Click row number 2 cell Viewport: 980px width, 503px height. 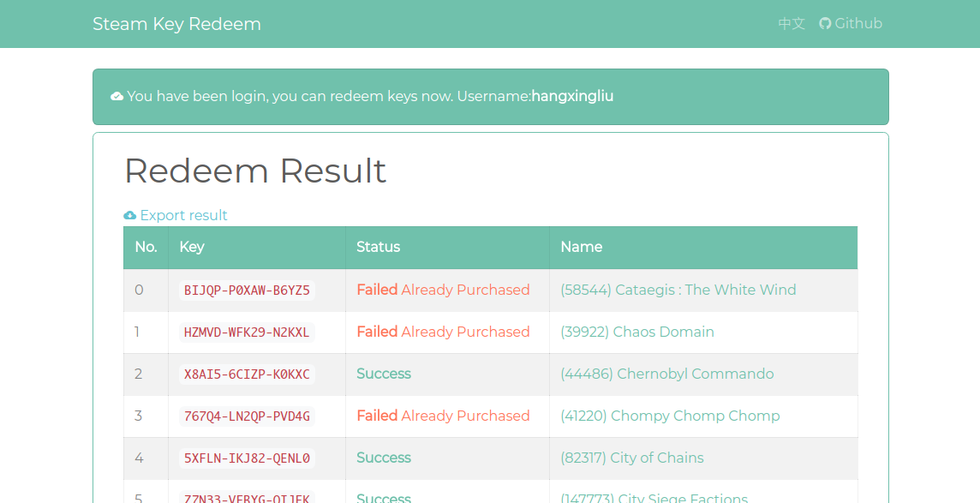point(146,374)
